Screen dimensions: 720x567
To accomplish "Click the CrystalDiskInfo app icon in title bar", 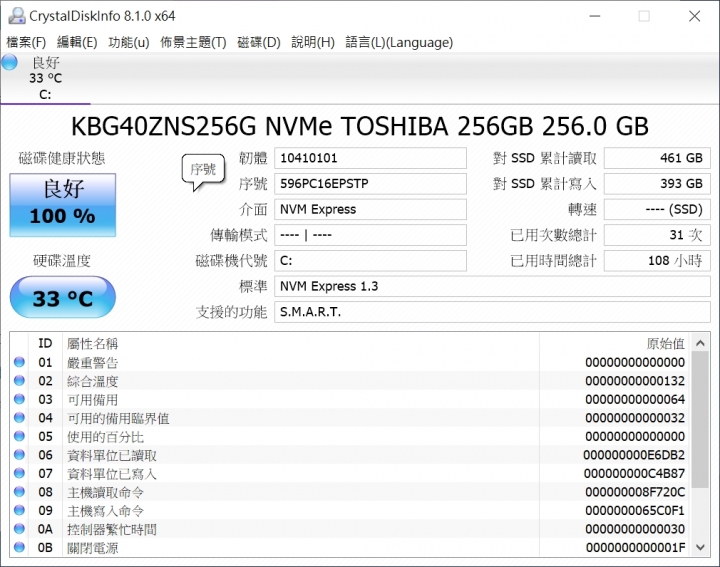I will 17,16.
